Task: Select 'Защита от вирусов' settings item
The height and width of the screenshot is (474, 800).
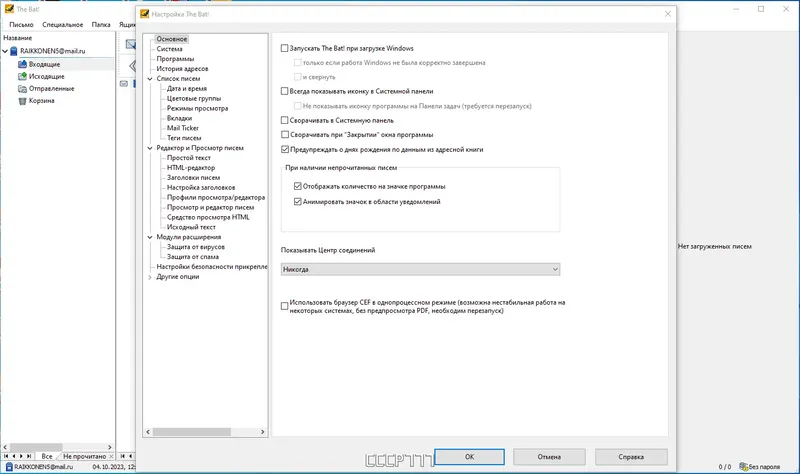Action: pos(196,247)
